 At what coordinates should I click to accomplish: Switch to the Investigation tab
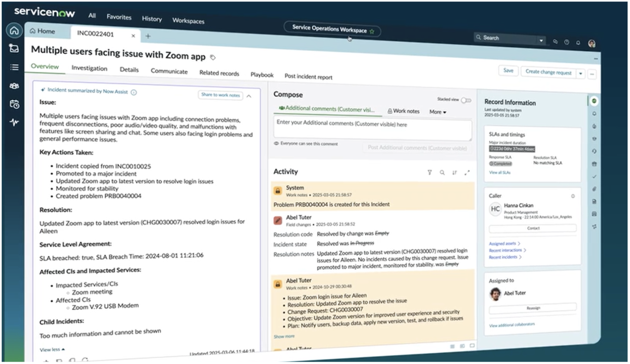coord(89,68)
